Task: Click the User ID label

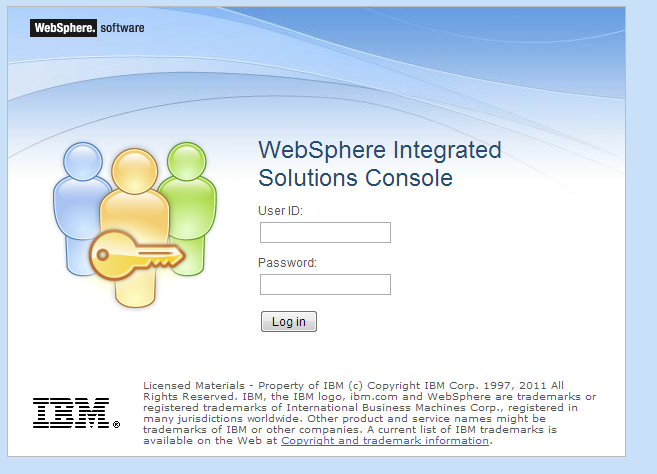Action: point(280,211)
